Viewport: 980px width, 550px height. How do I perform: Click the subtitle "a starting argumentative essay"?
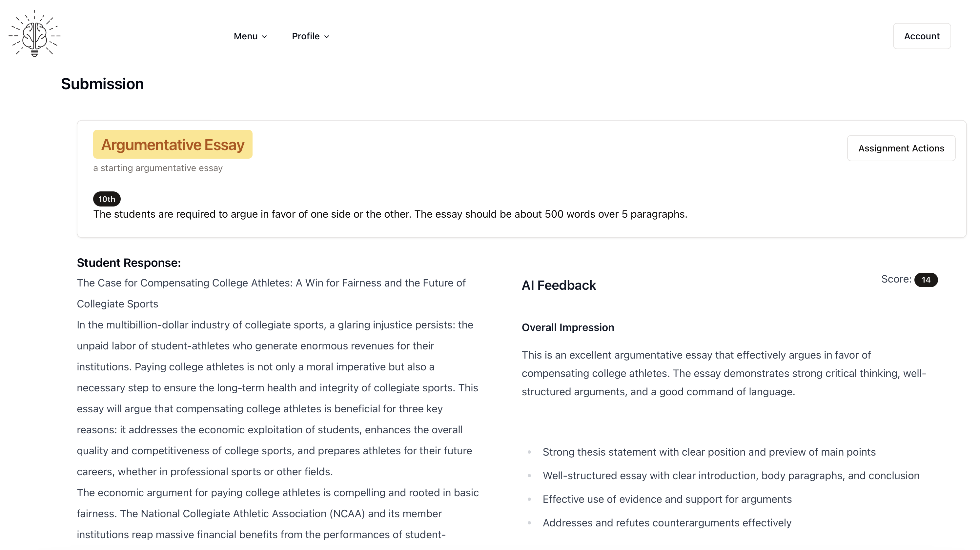pos(158,168)
